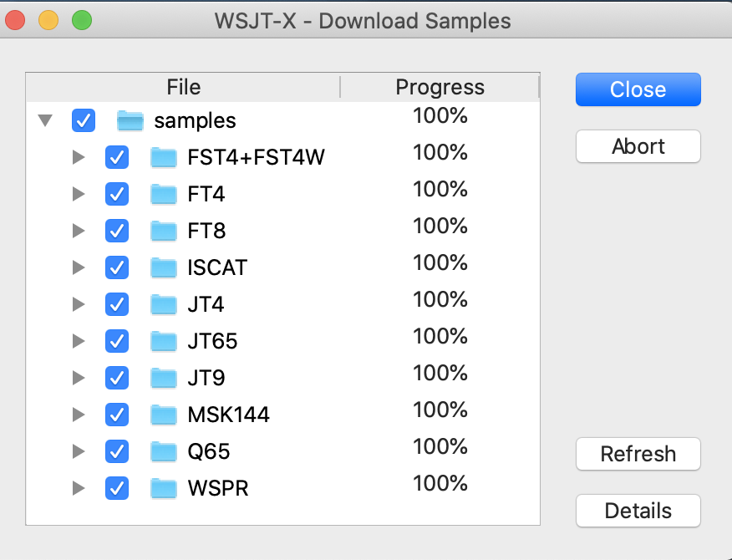Viewport: 732px width, 560px height.
Task: Disable the JT9 checkbox
Action: click(117, 379)
